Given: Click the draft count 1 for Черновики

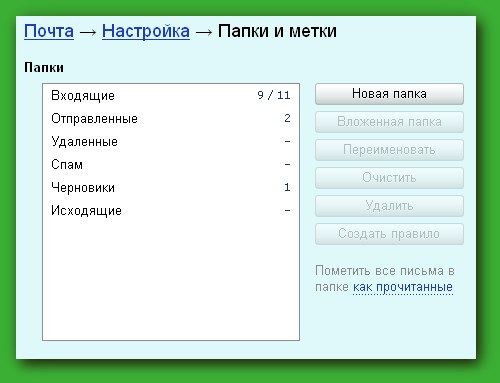Looking at the screenshot, I should click(x=287, y=187).
